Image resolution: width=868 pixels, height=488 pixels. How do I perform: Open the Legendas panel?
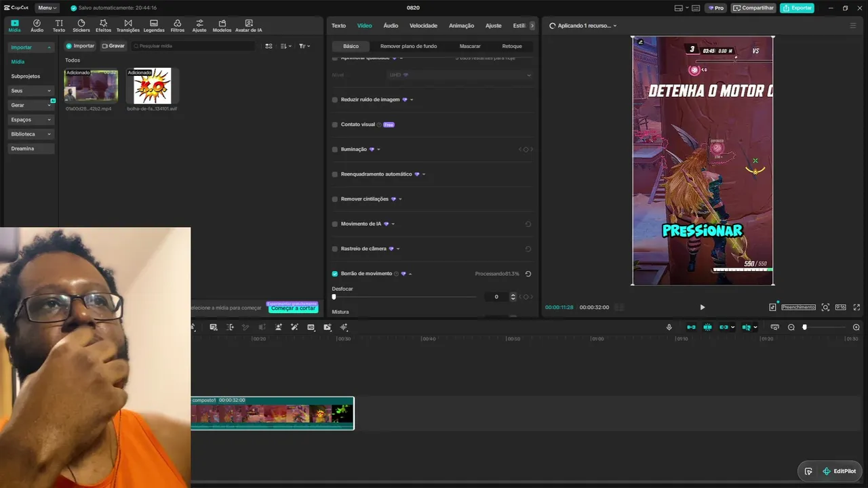coord(154,26)
